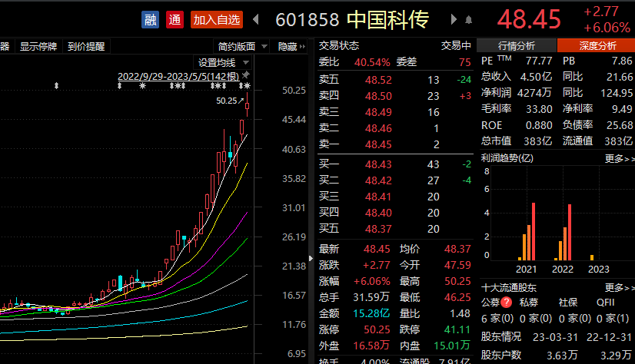The height and width of the screenshot is (364, 635).
Task: Click the 委比 value 40.54%
Action: click(x=372, y=62)
